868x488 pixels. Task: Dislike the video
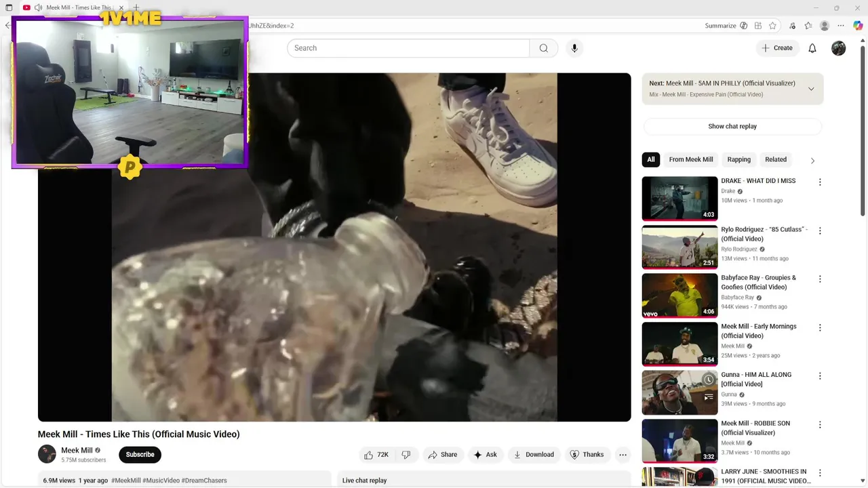[x=406, y=455]
